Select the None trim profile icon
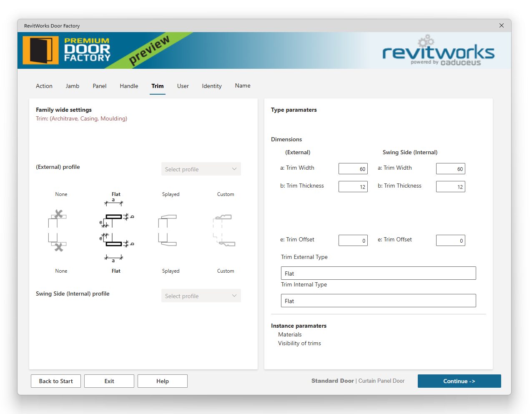 pos(58,231)
